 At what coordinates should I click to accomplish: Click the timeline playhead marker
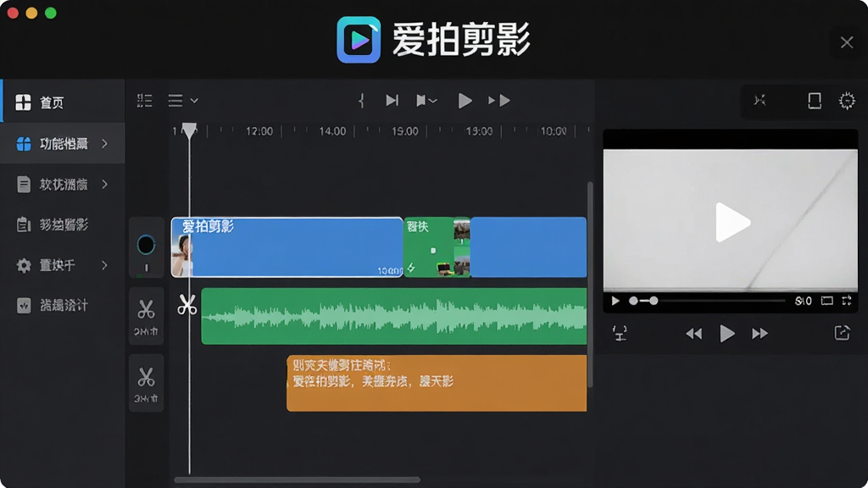189,130
